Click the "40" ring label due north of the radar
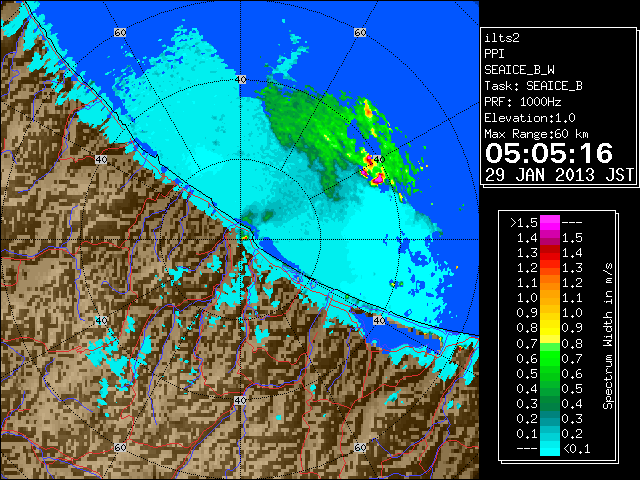 coord(241,80)
